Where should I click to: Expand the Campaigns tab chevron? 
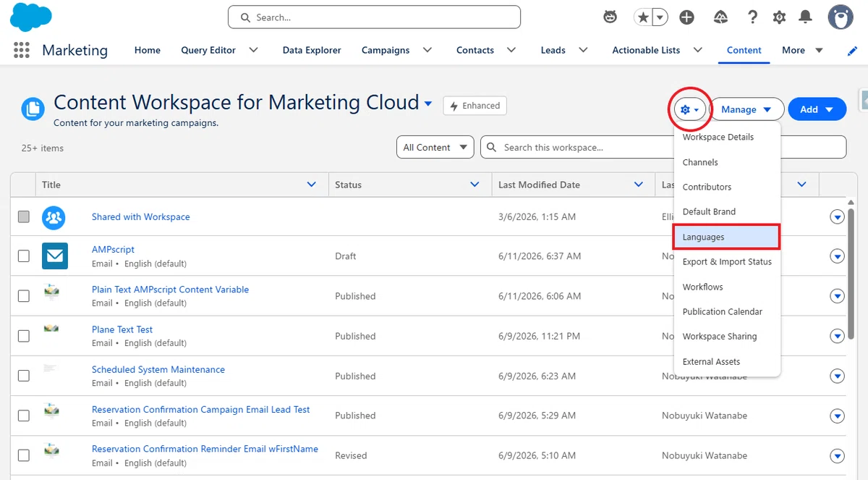[427, 50]
